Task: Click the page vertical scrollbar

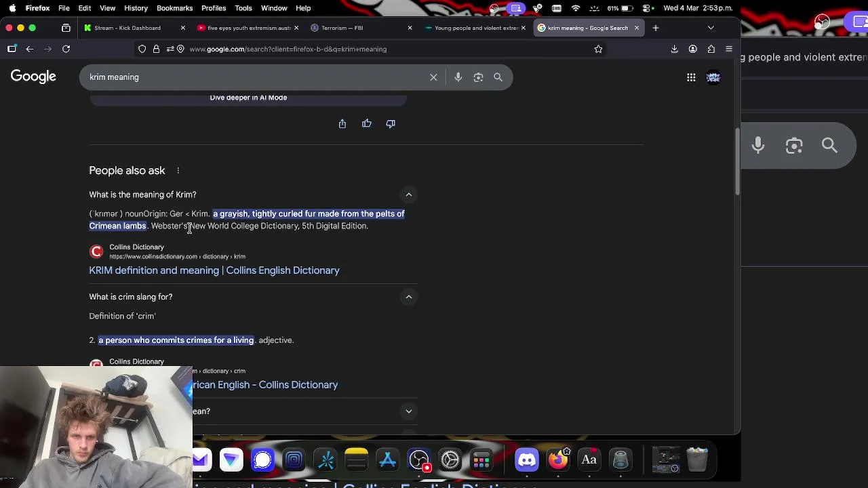Action: point(737,161)
